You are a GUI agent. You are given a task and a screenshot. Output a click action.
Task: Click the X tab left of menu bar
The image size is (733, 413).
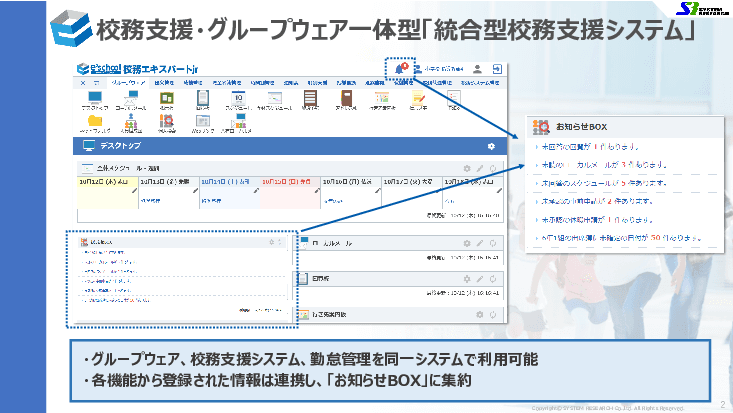point(83,83)
